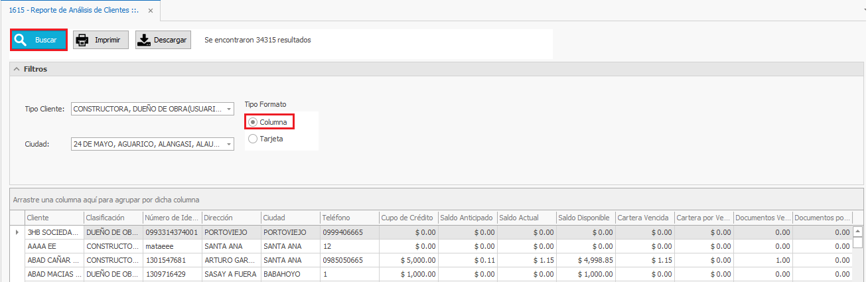Sort by the Cupo de Crédito column
The width and height of the screenshot is (868, 282).
click(407, 218)
